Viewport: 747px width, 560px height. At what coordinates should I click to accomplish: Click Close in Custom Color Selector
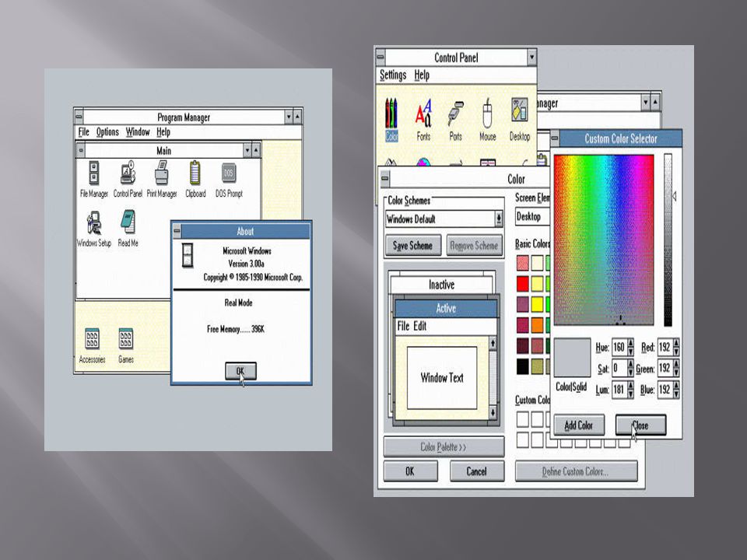point(640,425)
